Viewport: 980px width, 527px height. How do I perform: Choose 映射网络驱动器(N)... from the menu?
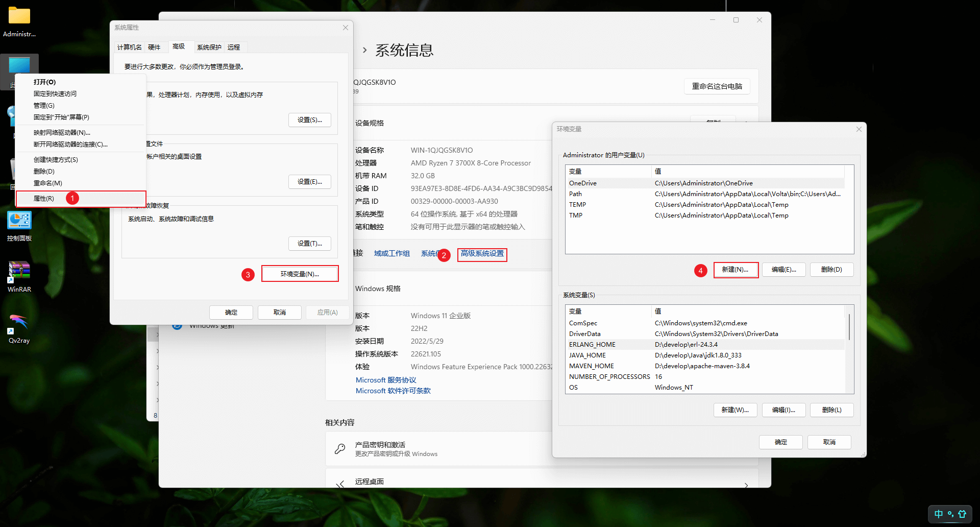coord(81,133)
